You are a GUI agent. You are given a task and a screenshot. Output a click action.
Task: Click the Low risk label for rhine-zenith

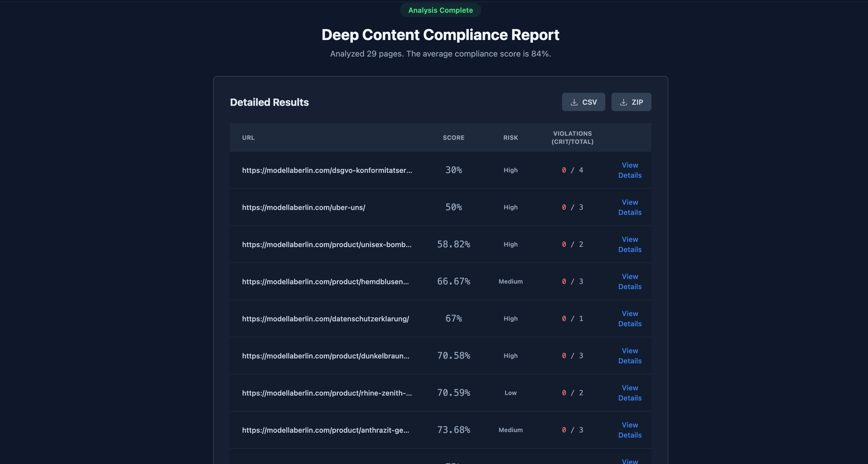tap(510, 393)
